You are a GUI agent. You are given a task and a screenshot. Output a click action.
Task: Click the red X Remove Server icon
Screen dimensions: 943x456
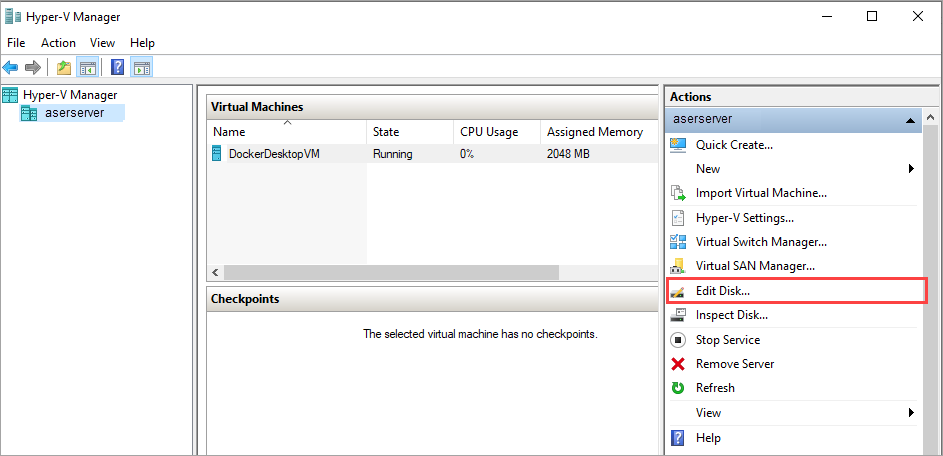(x=678, y=364)
